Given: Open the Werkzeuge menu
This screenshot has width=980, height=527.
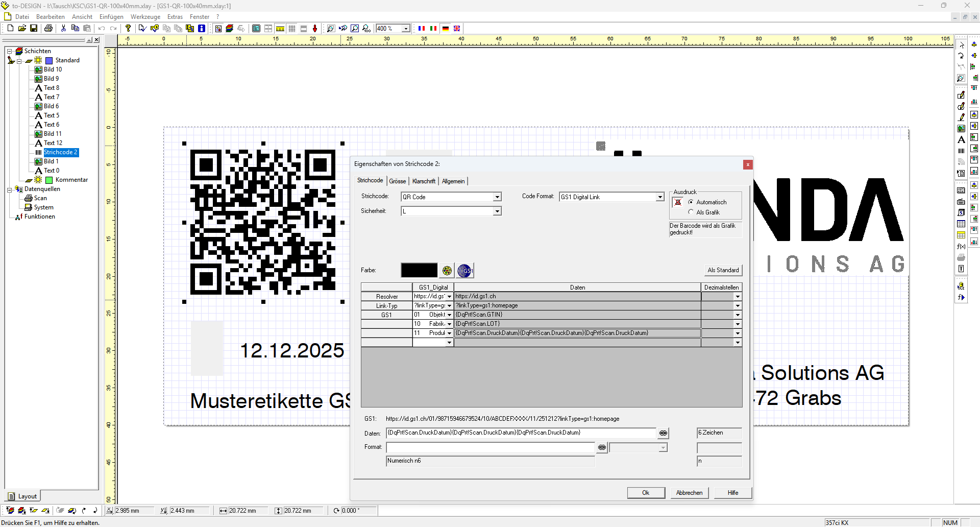Looking at the screenshot, I should (145, 17).
